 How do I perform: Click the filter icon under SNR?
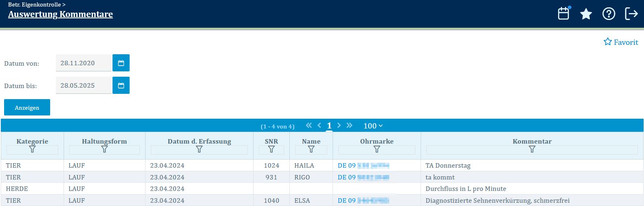(271, 150)
